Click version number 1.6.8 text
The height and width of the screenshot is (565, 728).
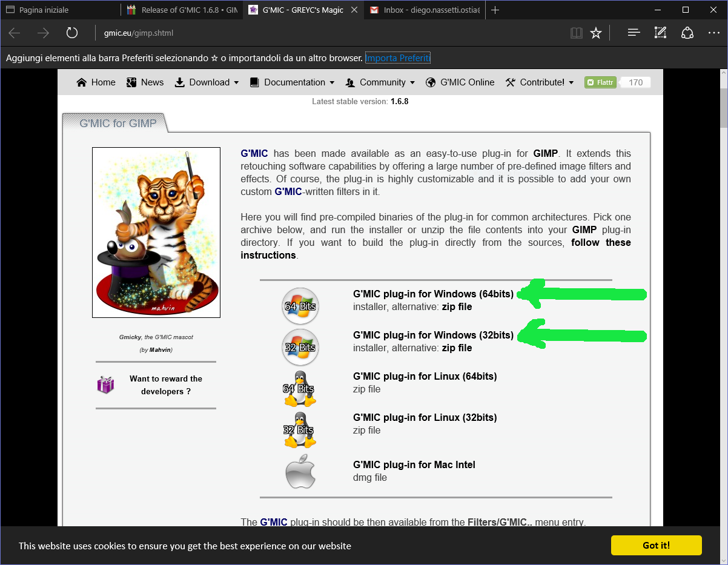click(399, 101)
